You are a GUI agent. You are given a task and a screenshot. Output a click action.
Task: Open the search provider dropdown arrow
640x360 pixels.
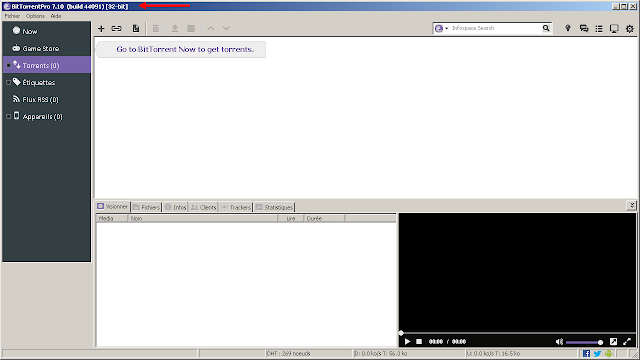pyautogui.click(x=446, y=28)
